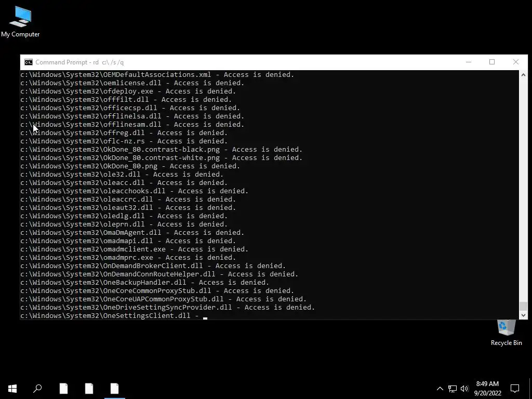Click the OneBackupHandler.dll output line
The height and width of the screenshot is (399, 532).
coord(144,282)
